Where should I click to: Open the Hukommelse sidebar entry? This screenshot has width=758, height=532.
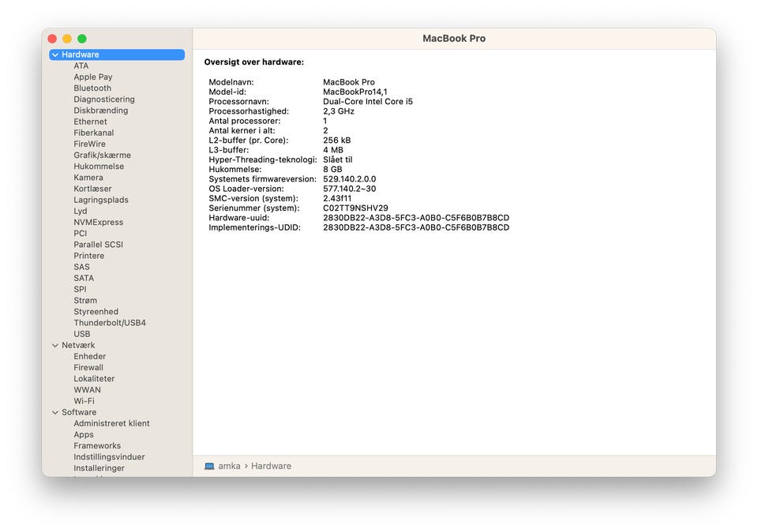99,167
